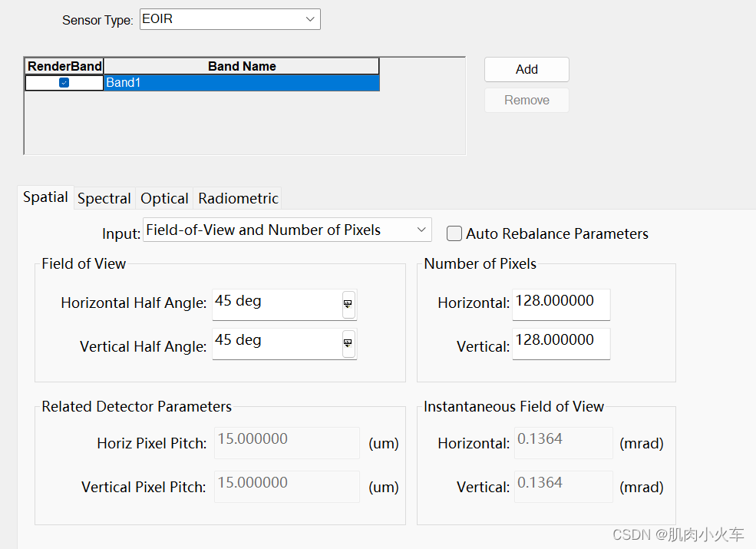This screenshot has height=549, width=756.
Task: Enable Auto Rebalance Parameters checkbox
Action: 454,233
